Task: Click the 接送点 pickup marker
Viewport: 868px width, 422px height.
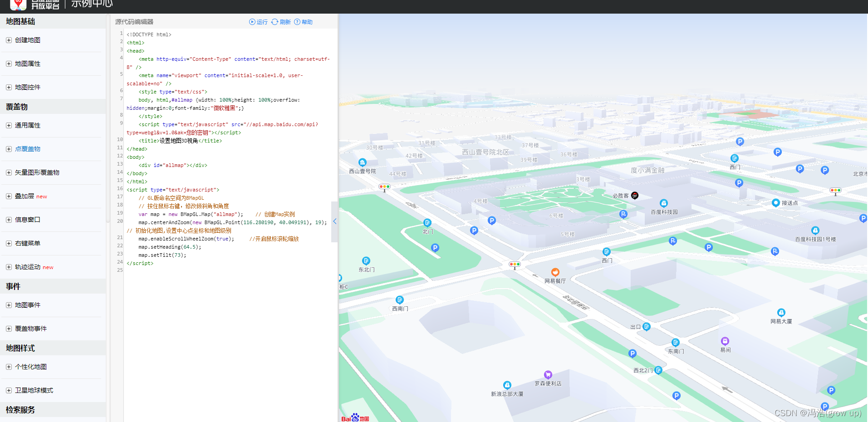Action: pyautogui.click(x=776, y=203)
